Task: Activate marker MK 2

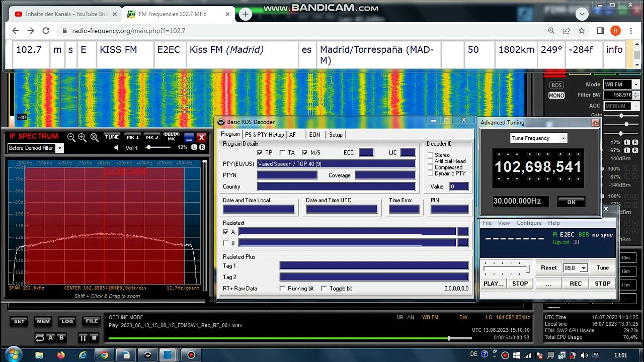Action: click(152, 137)
